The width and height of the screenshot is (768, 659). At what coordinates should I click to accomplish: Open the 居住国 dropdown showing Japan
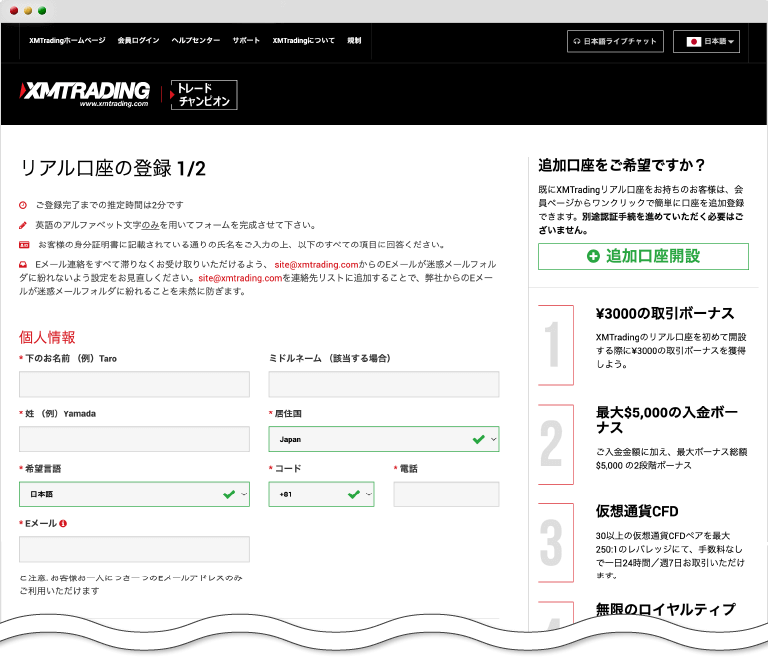384,439
